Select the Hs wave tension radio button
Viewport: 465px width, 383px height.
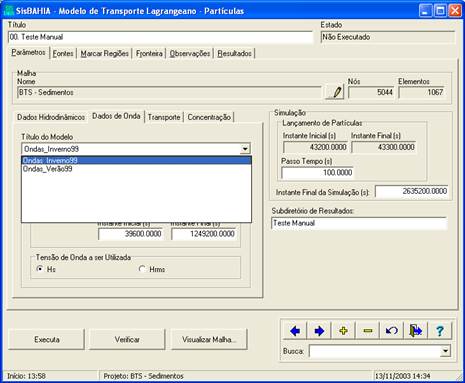(x=40, y=269)
